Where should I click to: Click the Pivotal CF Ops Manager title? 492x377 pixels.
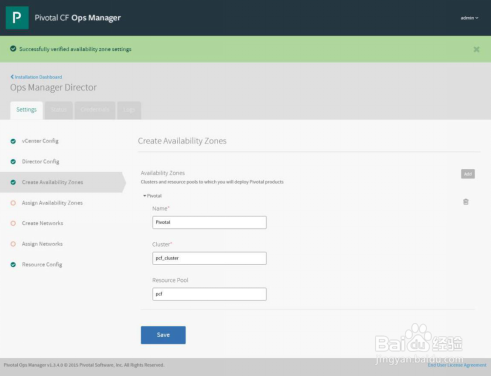(x=78, y=18)
